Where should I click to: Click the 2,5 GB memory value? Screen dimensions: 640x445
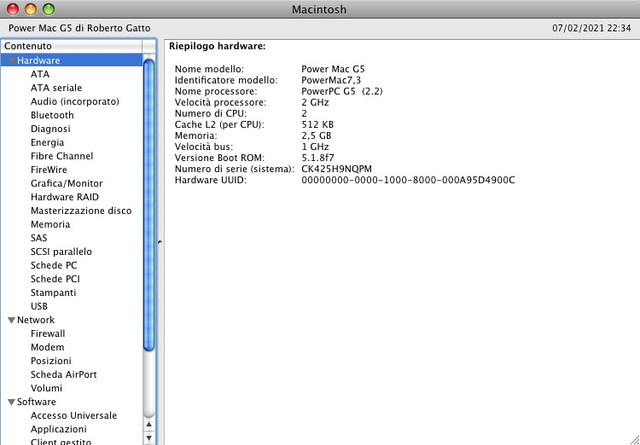(316, 136)
